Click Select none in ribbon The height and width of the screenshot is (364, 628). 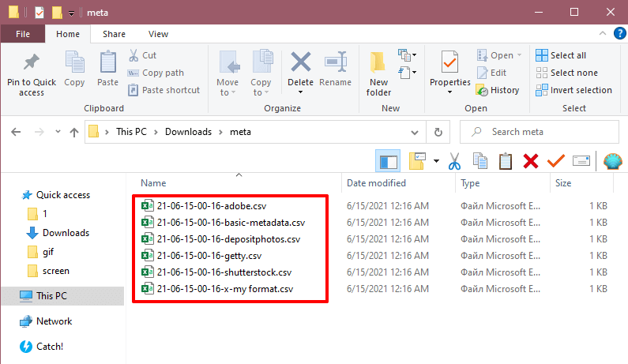(x=566, y=73)
